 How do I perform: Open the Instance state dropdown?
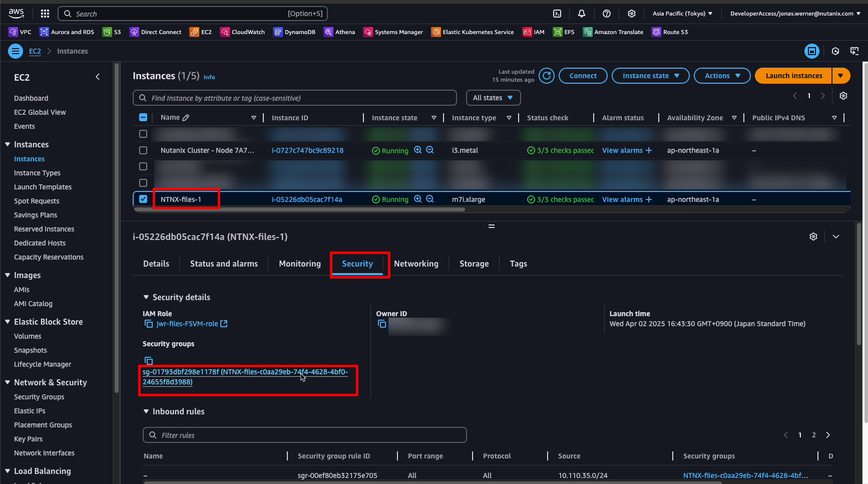tap(651, 76)
